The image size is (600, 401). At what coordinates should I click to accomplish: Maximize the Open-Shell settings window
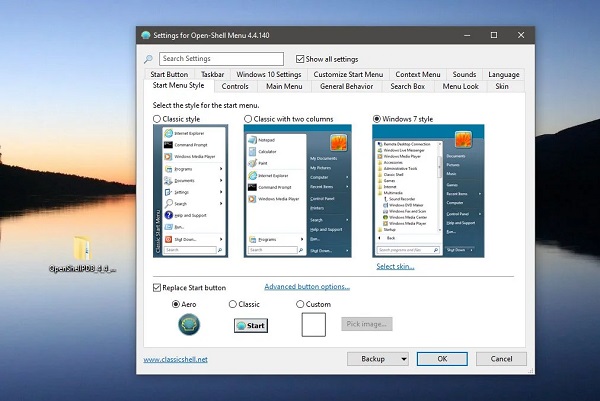(494, 35)
